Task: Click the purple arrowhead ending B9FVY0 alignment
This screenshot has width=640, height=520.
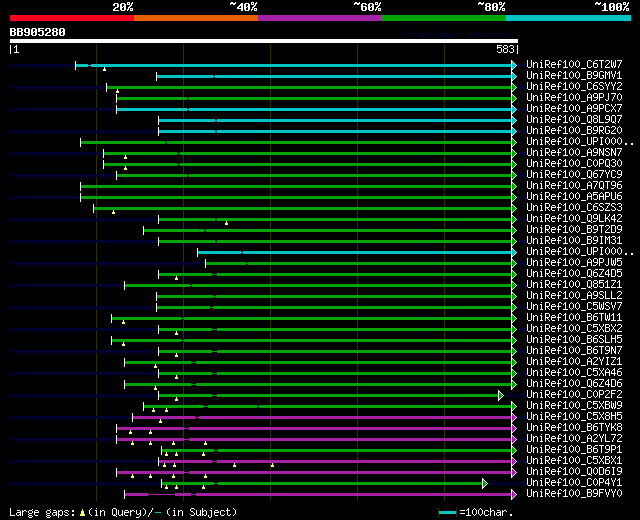Action: point(514,494)
